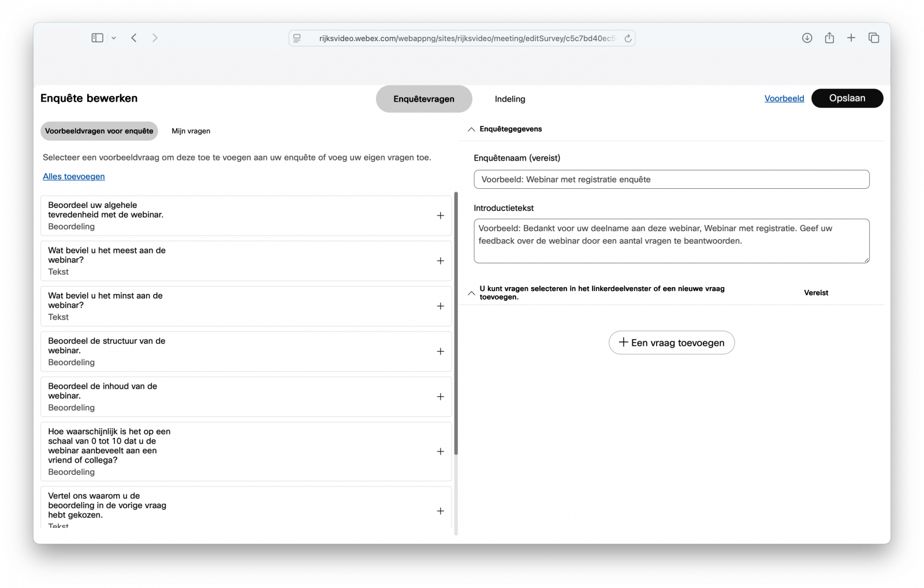
Task: Toggle the Safari sidebar icon
Action: (x=97, y=37)
